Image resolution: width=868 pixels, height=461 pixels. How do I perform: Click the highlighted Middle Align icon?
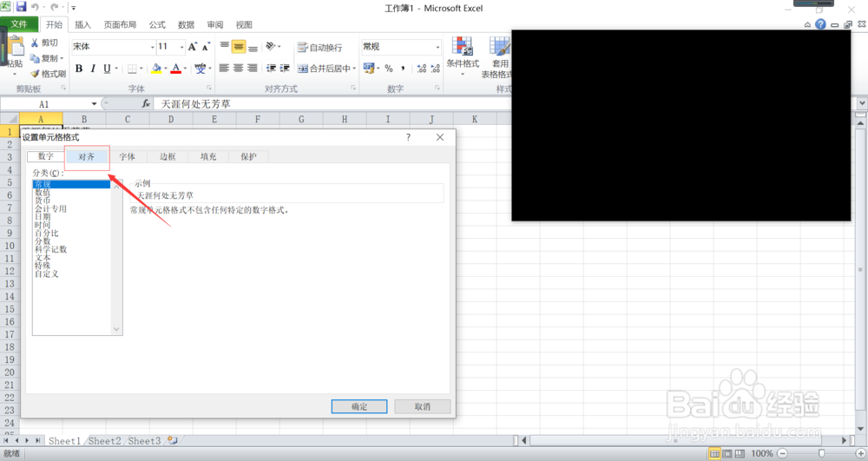click(x=238, y=47)
